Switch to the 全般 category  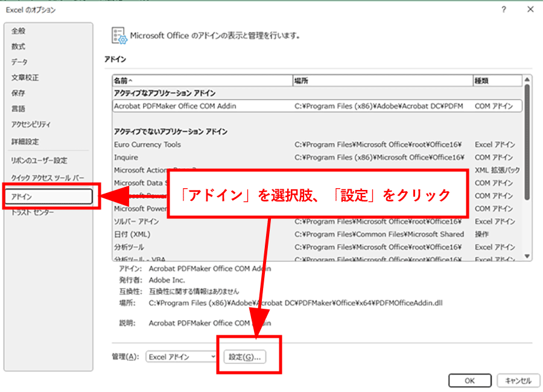(18, 31)
